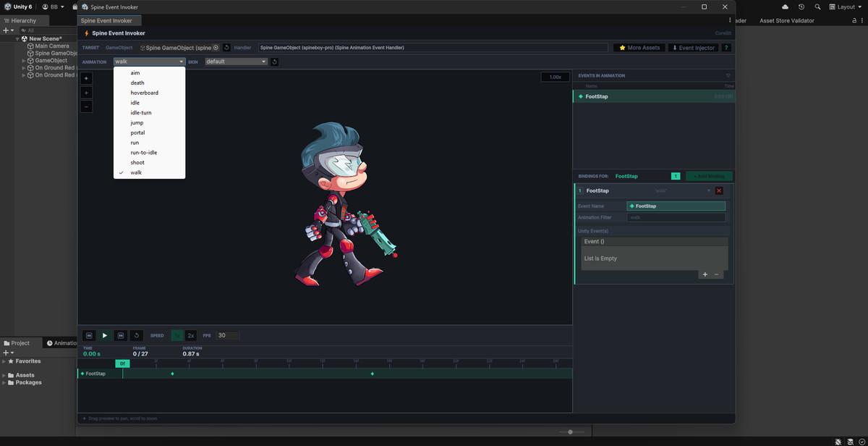Viewport: 868px width, 446px height.
Task: Click the refresh icon beside Skin dropdown
Action: pos(274,62)
